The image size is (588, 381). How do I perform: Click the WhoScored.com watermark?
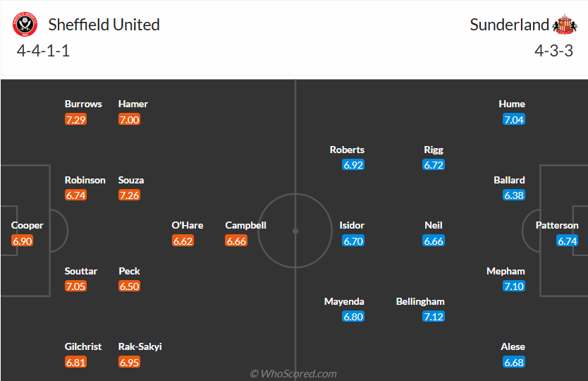coord(294,374)
